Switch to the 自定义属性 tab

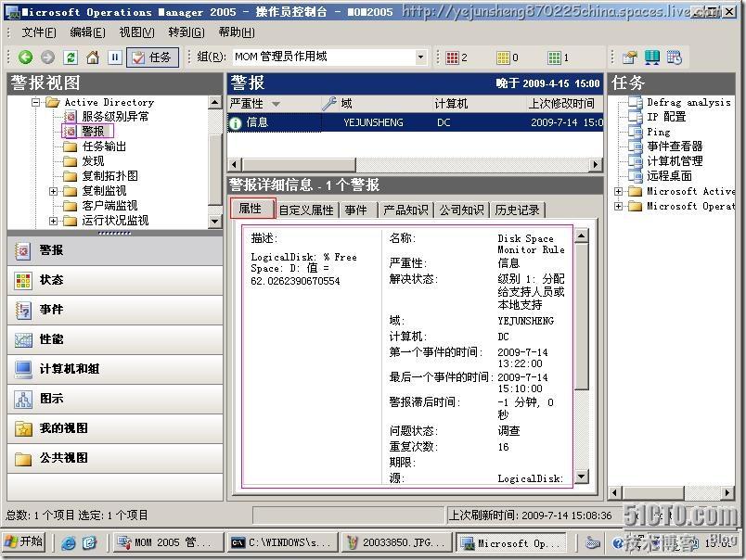(x=306, y=210)
